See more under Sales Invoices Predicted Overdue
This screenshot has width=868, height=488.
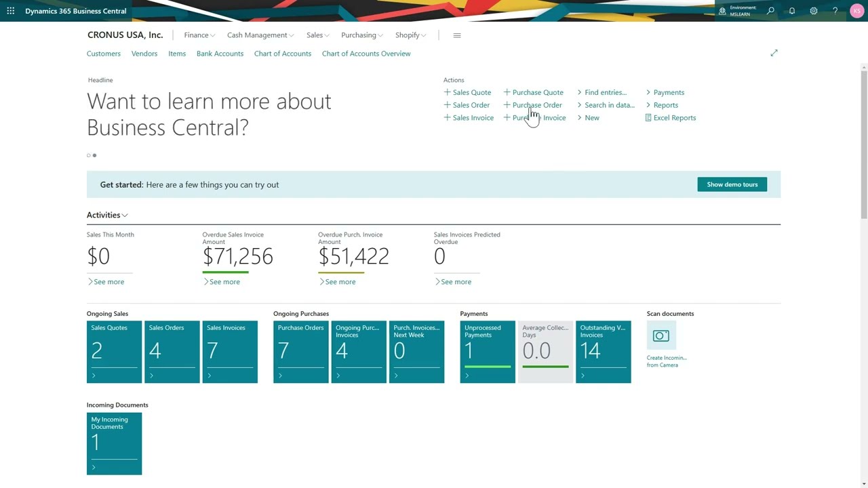(453, 282)
